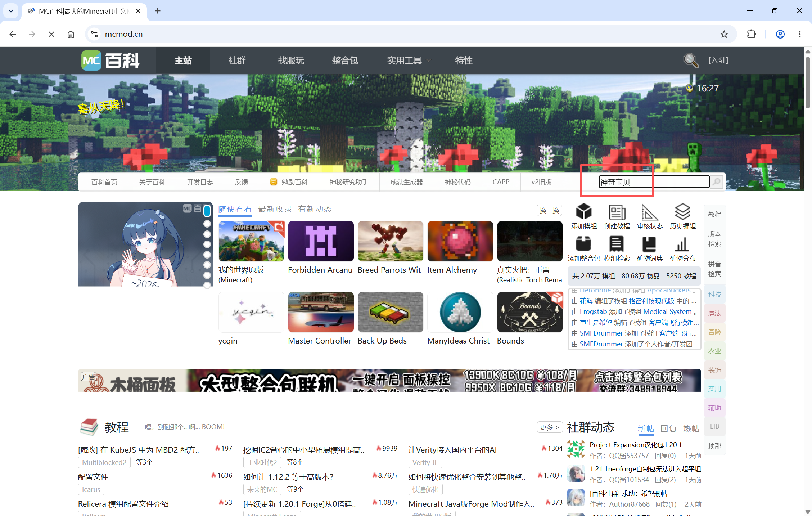The height and width of the screenshot is (516, 812).
Task: Stop loading the page
Action: [x=51, y=34]
